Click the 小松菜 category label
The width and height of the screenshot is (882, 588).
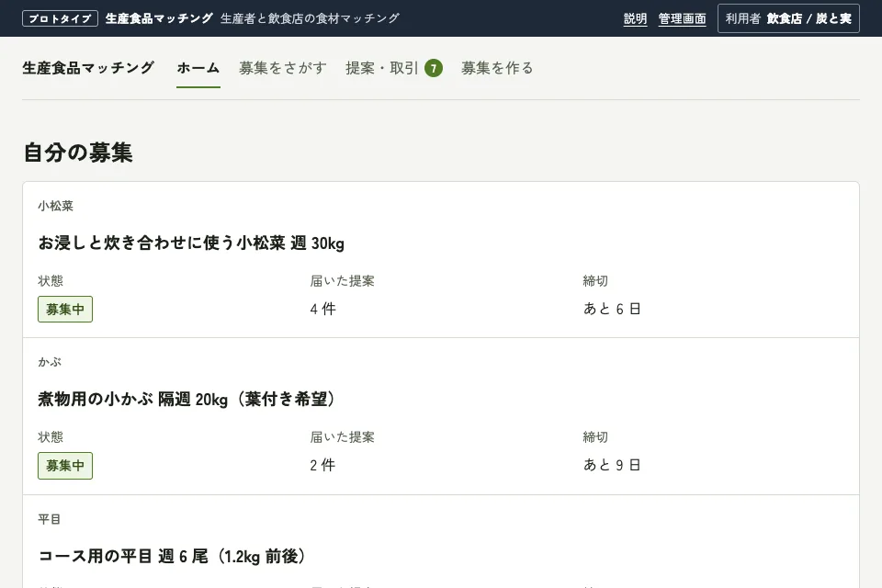56,206
